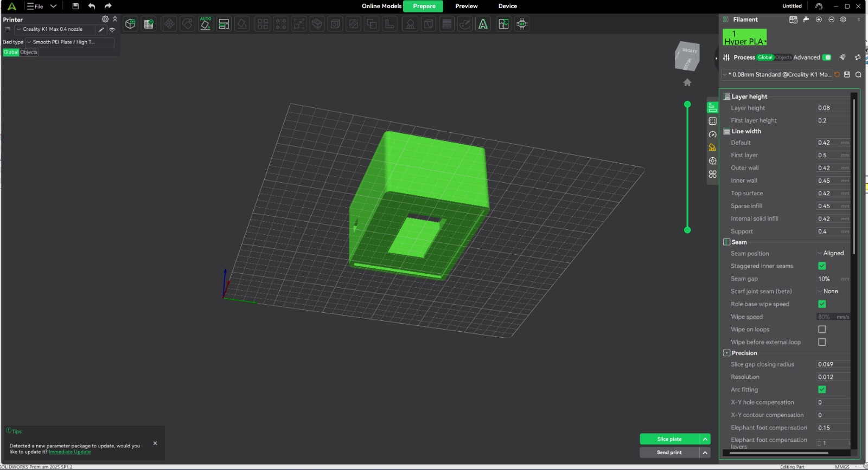This screenshot has width=868, height=470.
Task: Switch Process scope to Objects
Action: tap(783, 57)
